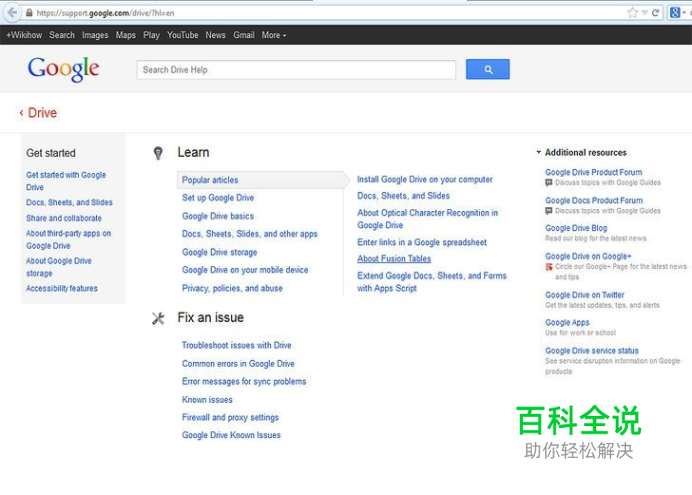Click the padlock icon in address bar
692x495 pixels.
[x=29, y=13]
